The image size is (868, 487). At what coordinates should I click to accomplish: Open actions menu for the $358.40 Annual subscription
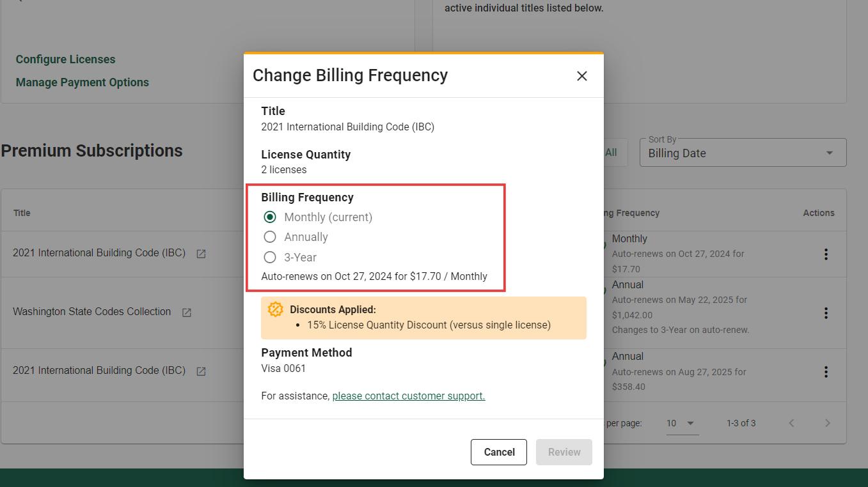[x=826, y=372]
